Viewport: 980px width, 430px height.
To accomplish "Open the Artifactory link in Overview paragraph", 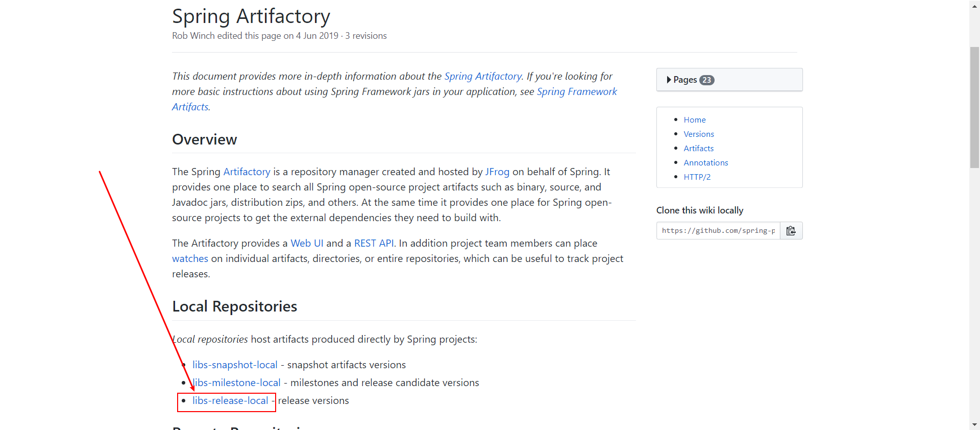I will click(247, 172).
